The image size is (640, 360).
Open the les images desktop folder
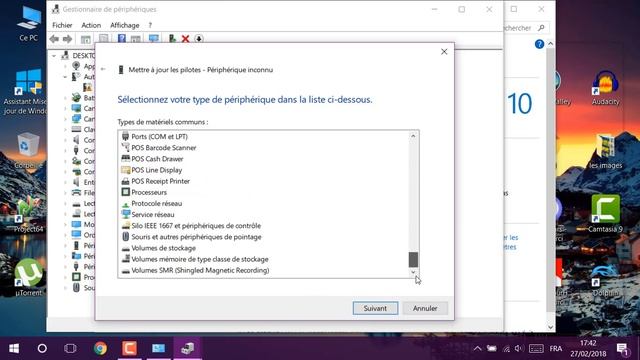coord(606,151)
